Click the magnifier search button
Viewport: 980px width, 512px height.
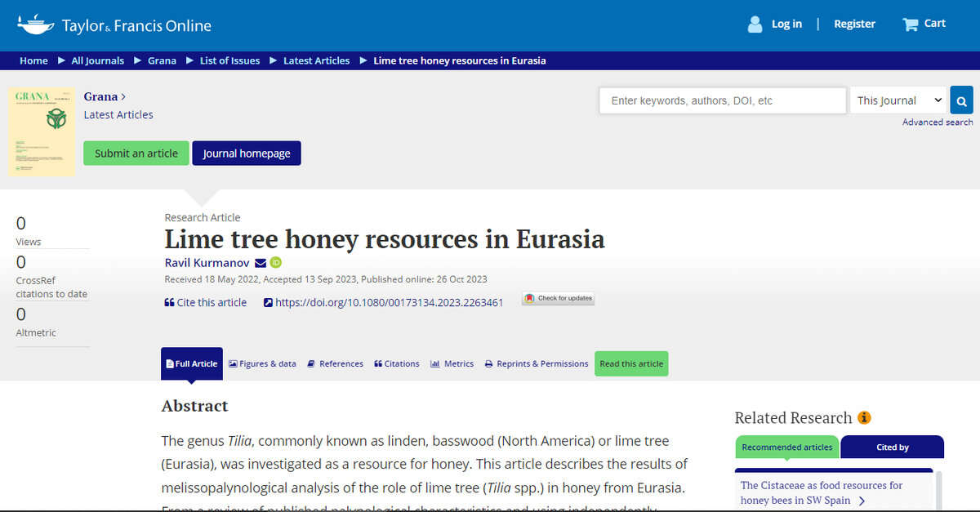point(961,101)
